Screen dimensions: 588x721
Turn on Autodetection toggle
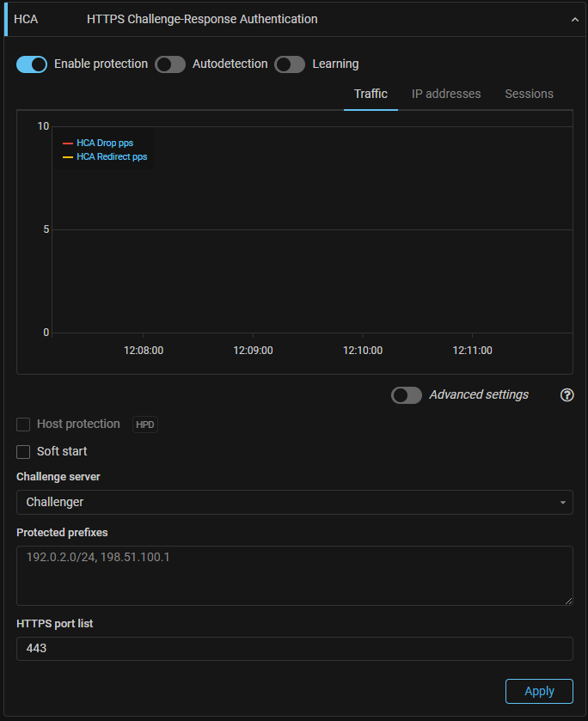point(170,64)
